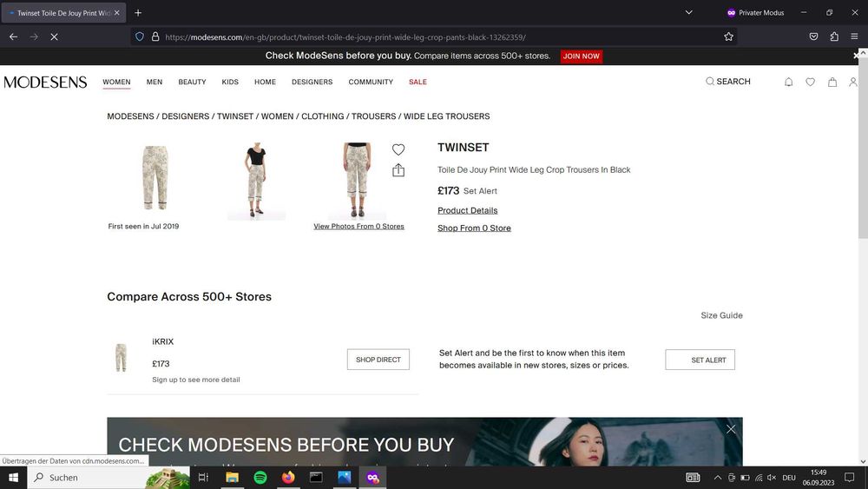Stop page loading with X button
868x489 pixels.
(54, 36)
